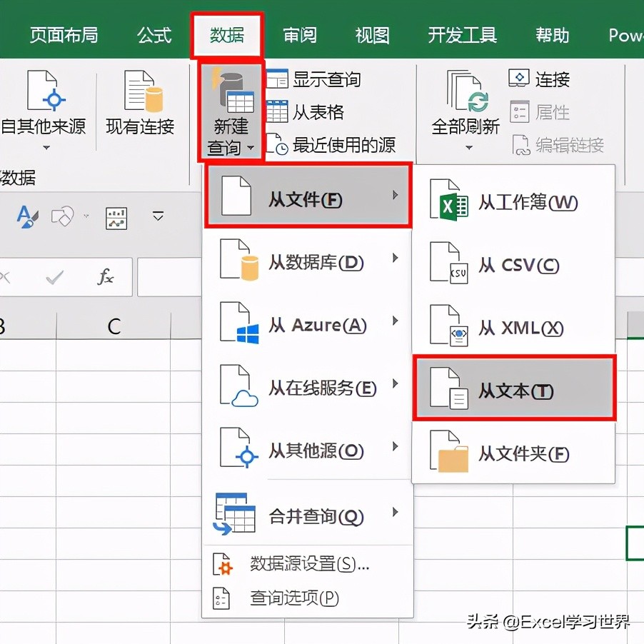This screenshot has width=644, height=644.
Task: Open the 从文件(F) submenu entry
Action: [307, 197]
